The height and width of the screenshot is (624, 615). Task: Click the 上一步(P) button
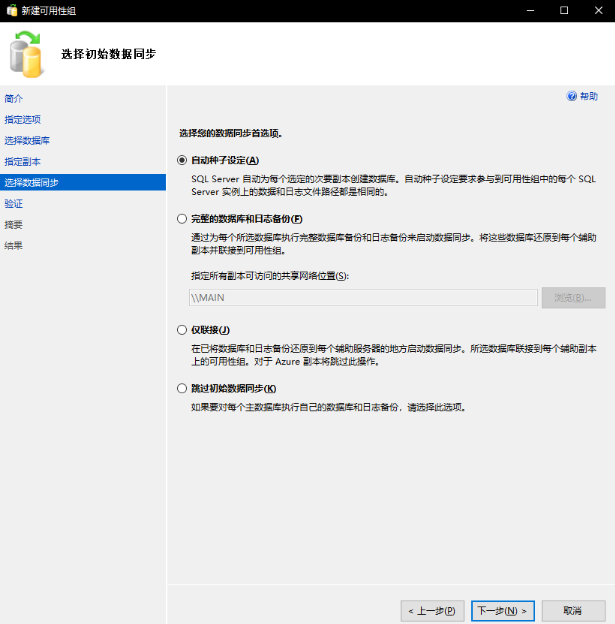click(x=432, y=610)
